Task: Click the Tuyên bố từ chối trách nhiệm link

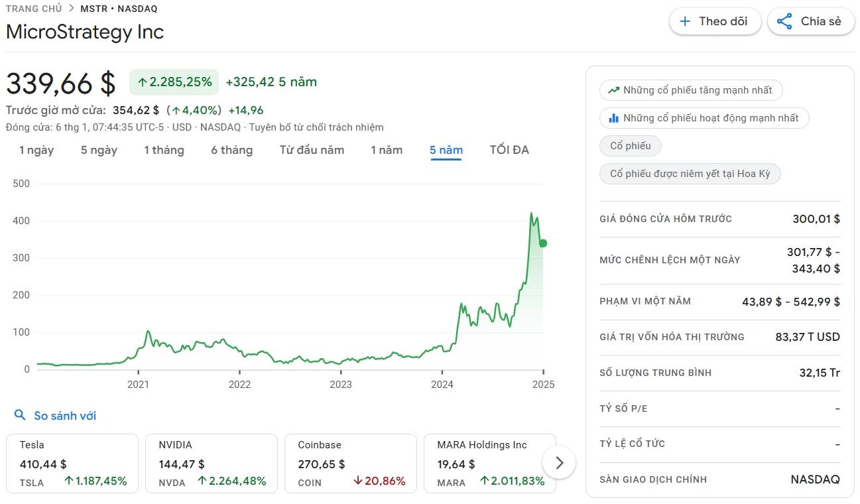Action: coord(316,127)
